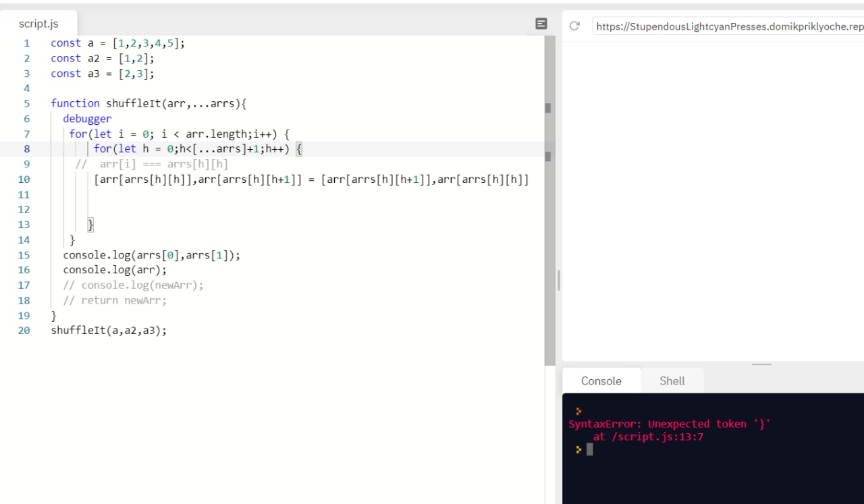This screenshot has height=504, width=864.
Task: Click the horizontal divider handle above the Console
Action: (x=761, y=364)
